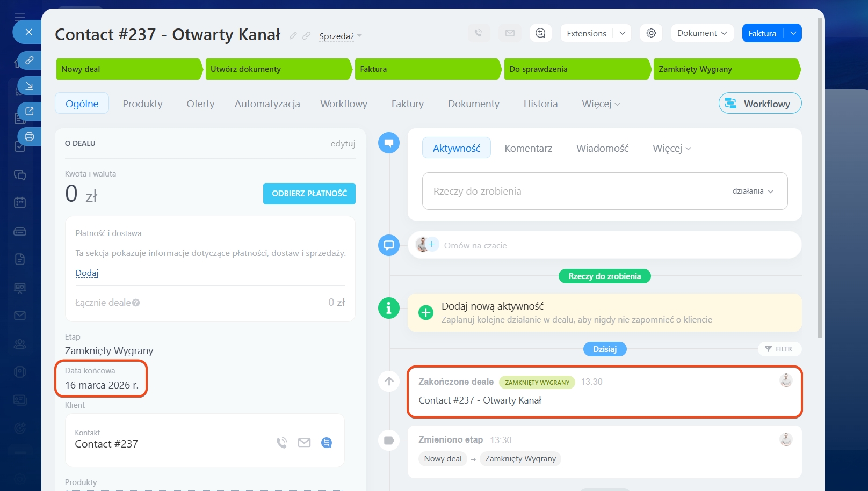Open chat icon in Contact #237 card

point(327,443)
